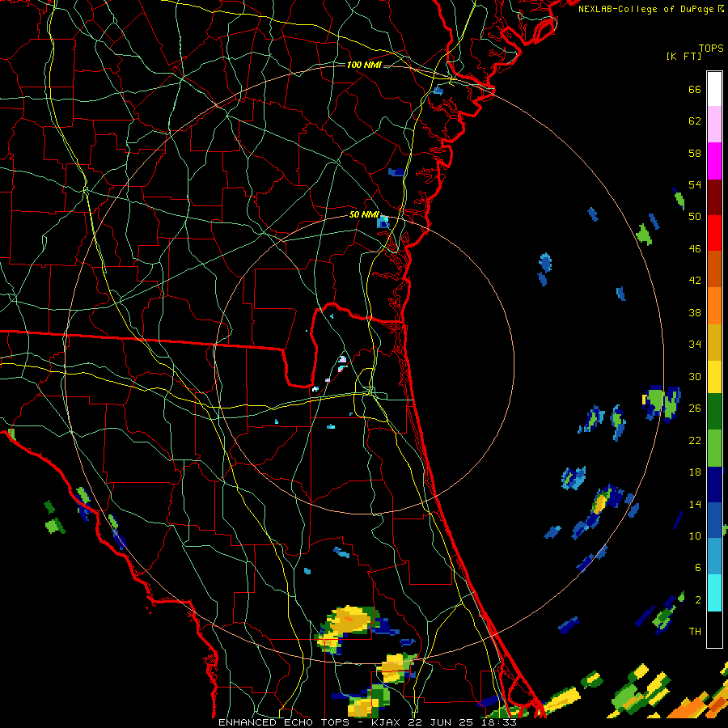Click the 6 legend value
The width and height of the screenshot is (728, 728).
pyautogui.click(x=697, y=568)
